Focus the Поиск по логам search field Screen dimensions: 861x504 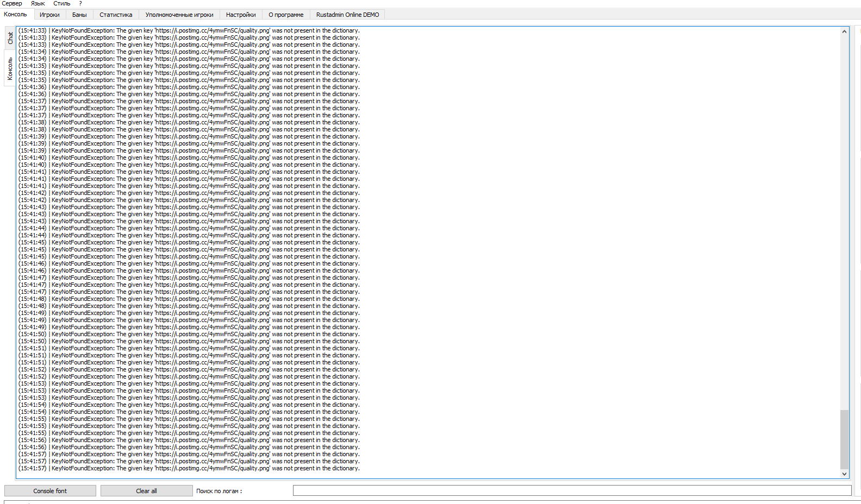pos(572,491)
